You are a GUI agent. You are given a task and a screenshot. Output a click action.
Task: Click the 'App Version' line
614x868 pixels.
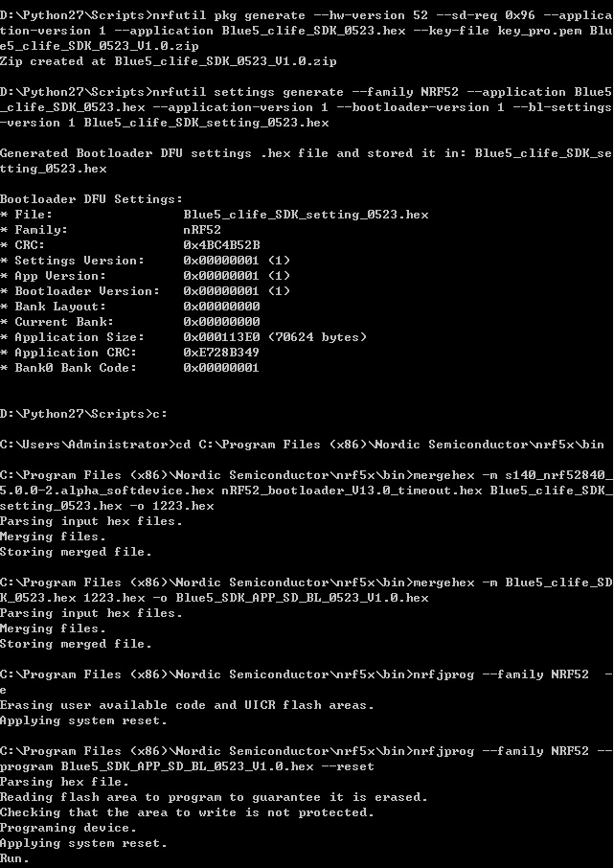tap(144, 276)
